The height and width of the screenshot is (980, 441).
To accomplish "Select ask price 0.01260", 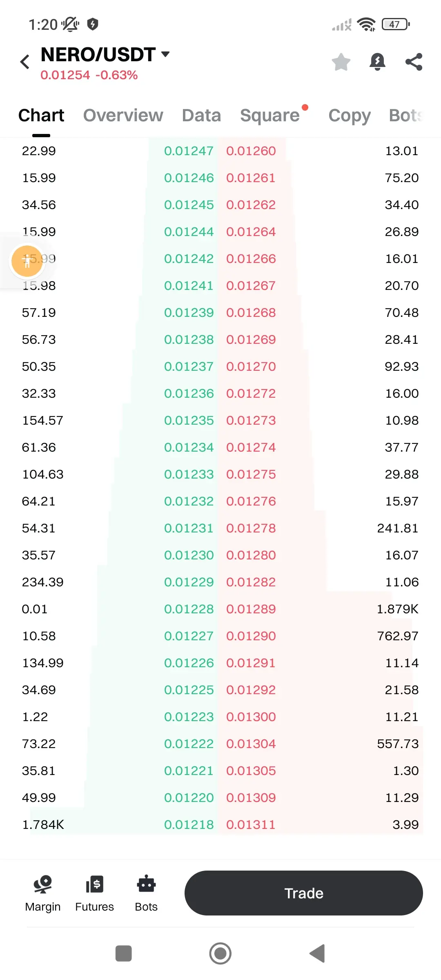I will pos(251,151).
